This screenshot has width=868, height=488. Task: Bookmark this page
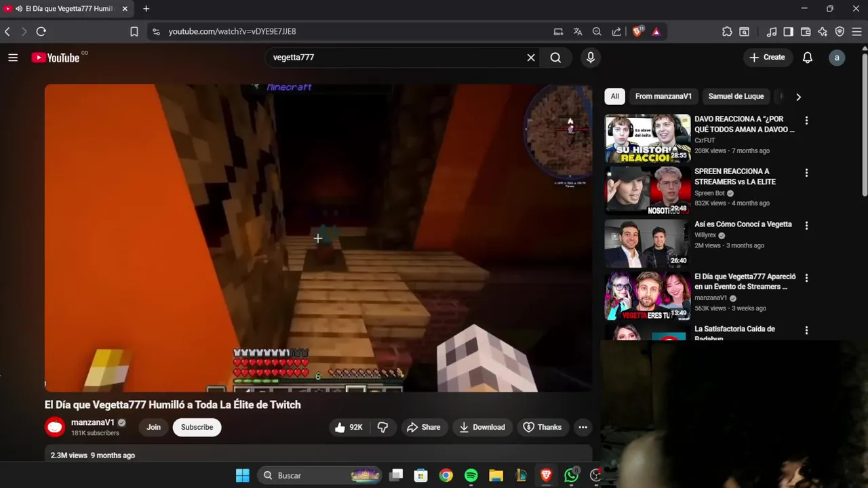(134, 31)
